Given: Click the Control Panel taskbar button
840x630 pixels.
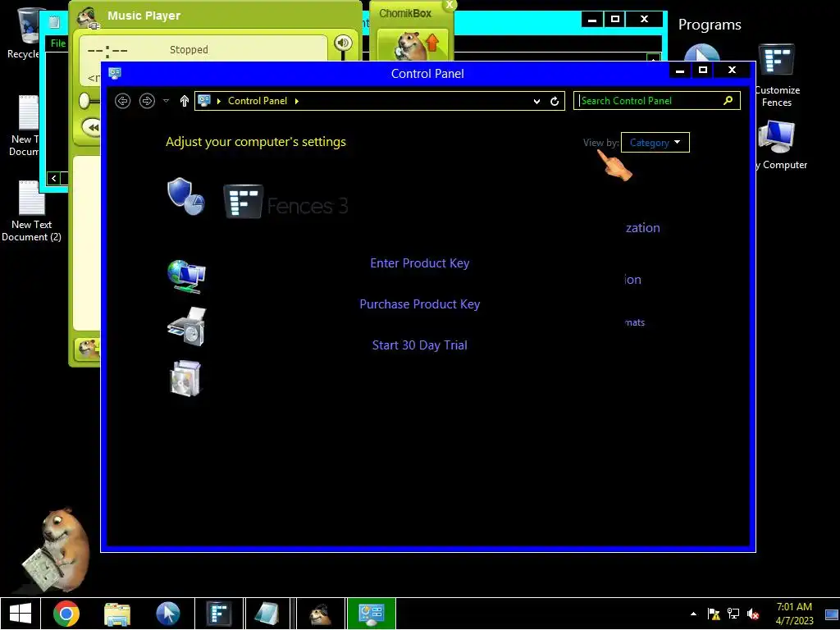Looking at the screenshot, I should (372, 614).
